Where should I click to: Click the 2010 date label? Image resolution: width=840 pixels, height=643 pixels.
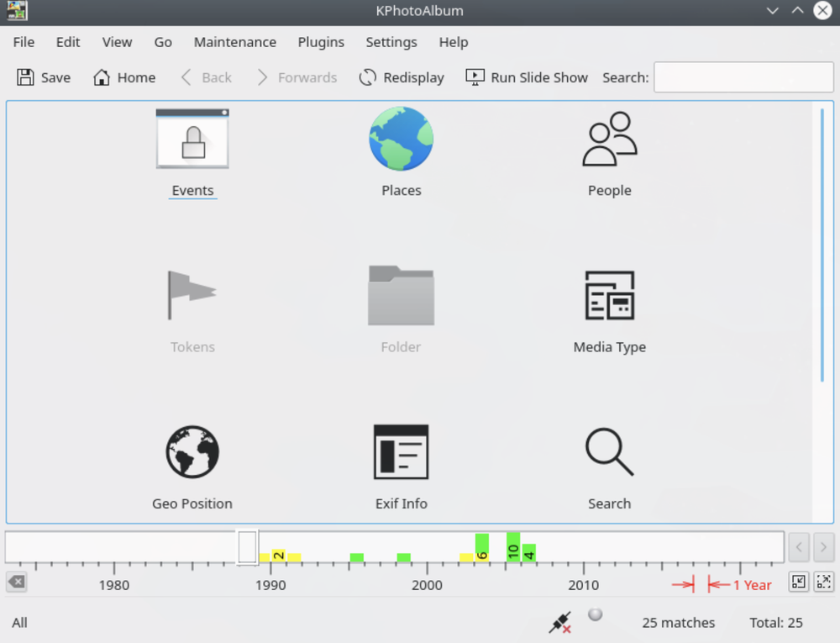(584, 585)
